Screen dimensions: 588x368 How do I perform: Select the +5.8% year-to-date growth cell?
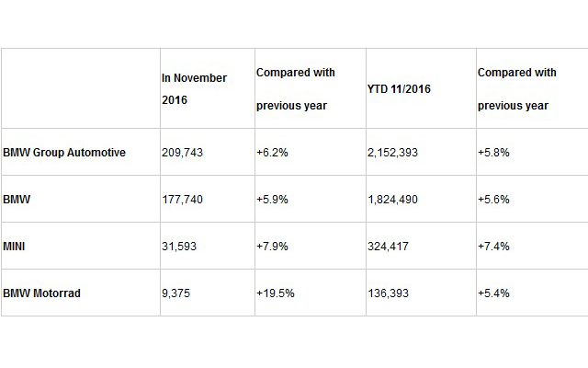click(494, 153)
